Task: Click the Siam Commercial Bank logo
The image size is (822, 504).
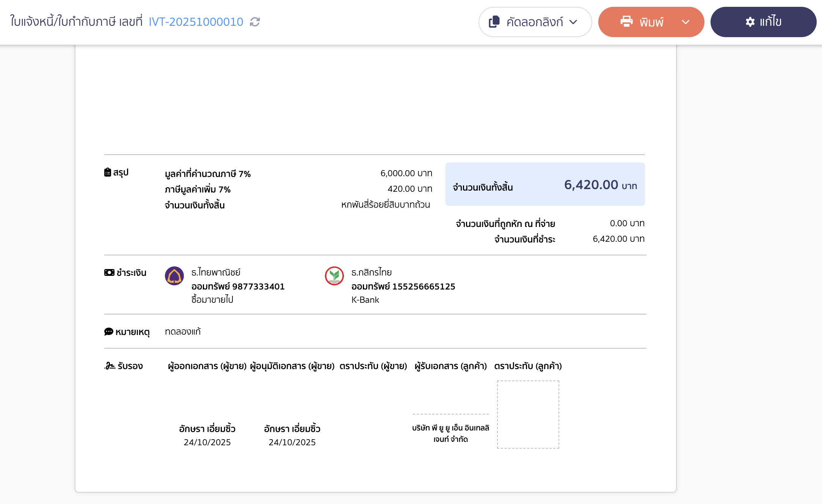Action: [174, 276]
